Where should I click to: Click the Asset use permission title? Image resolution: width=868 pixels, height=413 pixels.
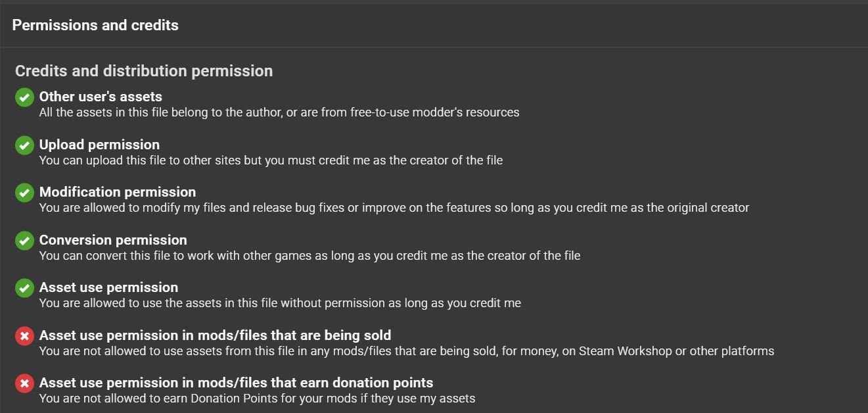tap(108, 287)
